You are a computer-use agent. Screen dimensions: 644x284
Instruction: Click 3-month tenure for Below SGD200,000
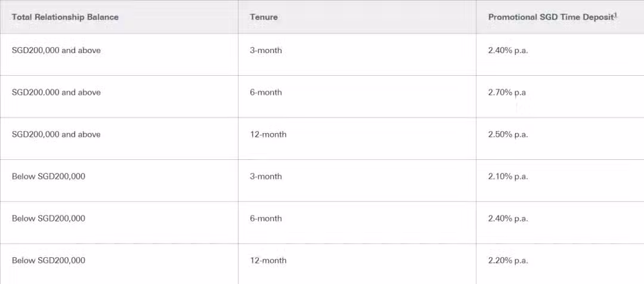click(x=266, y=177)
